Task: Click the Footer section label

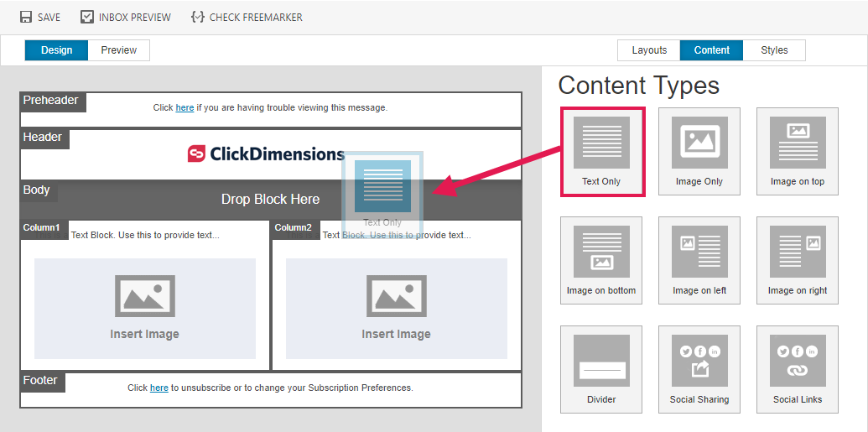Action: pyautogui.click(x=43, y=382)
